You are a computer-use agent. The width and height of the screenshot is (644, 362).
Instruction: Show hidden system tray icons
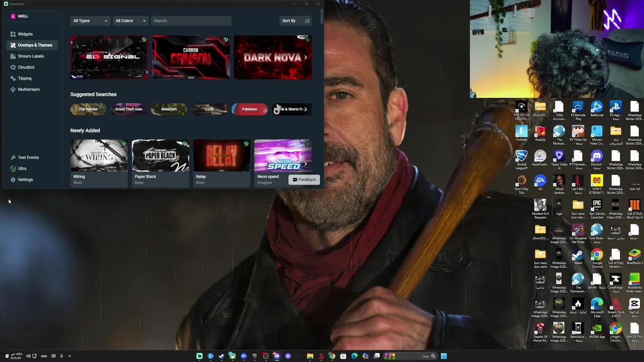click(x=69, y=356)
